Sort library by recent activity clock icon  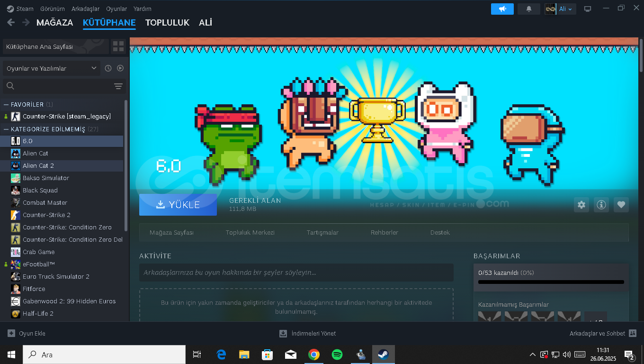pyautogui.click(x=108, y=68)
